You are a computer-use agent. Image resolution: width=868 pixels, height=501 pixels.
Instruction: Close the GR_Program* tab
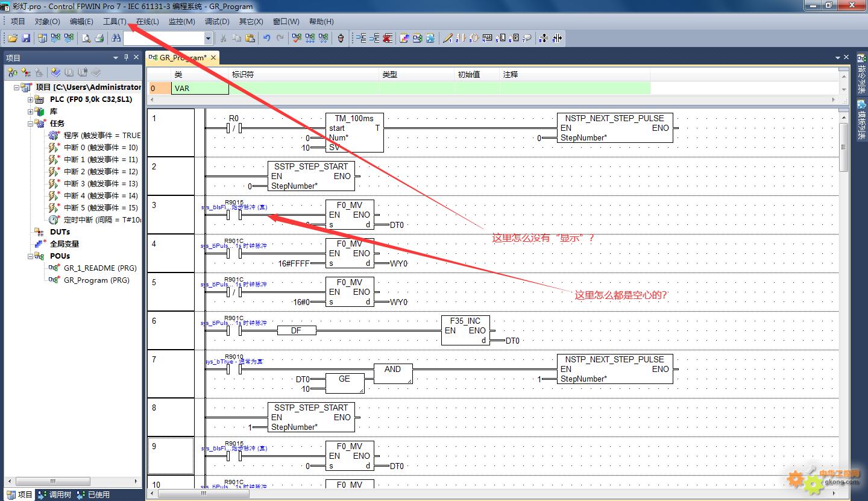point(213,57)
